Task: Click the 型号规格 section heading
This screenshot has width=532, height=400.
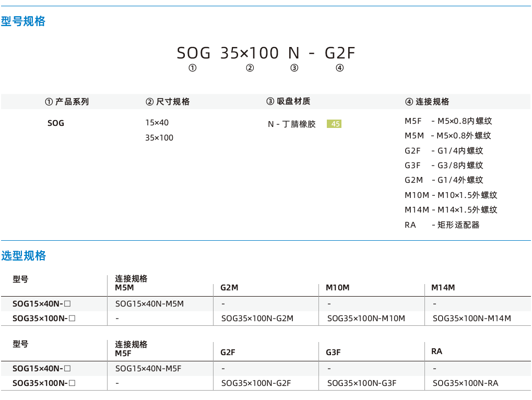Action: (x=23, y=21)
